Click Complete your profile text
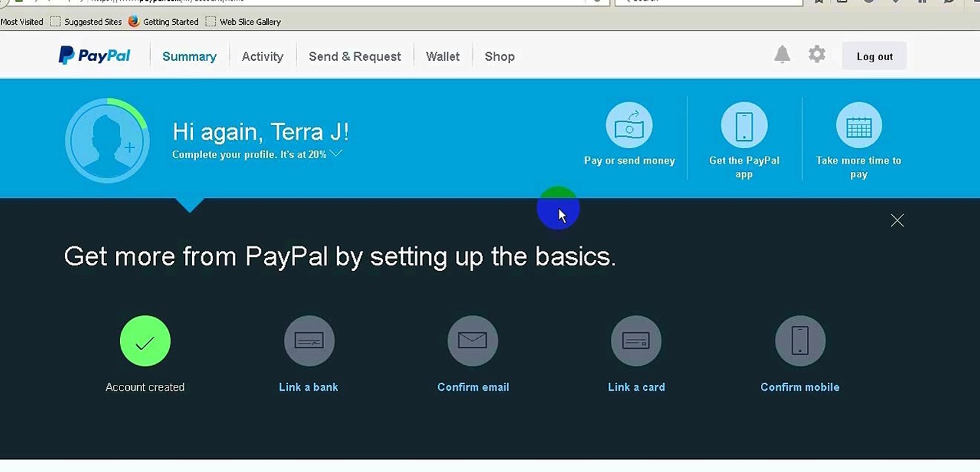The image size is (980, 472). [x=249, y=154]
